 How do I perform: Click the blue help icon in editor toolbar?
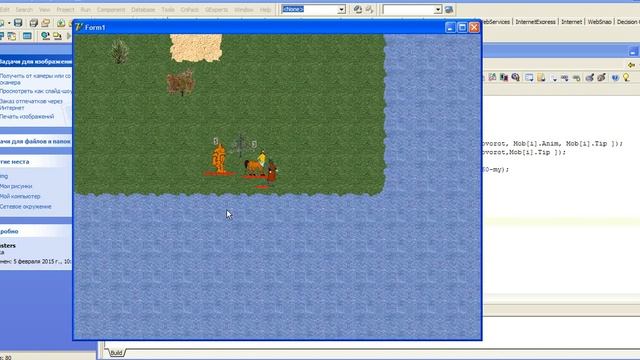tap(615, 77)
